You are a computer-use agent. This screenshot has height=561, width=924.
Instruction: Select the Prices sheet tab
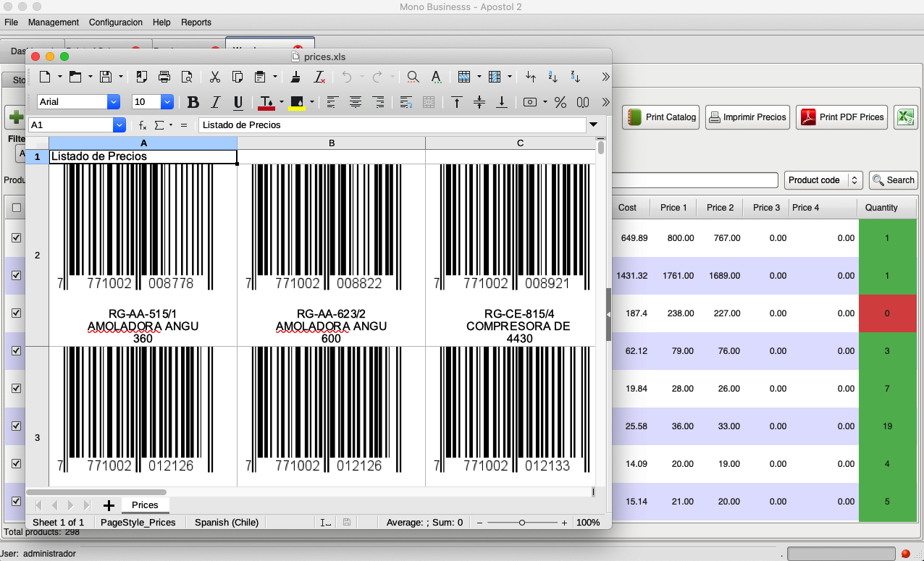pyautogui.click(x=145, y=505)
